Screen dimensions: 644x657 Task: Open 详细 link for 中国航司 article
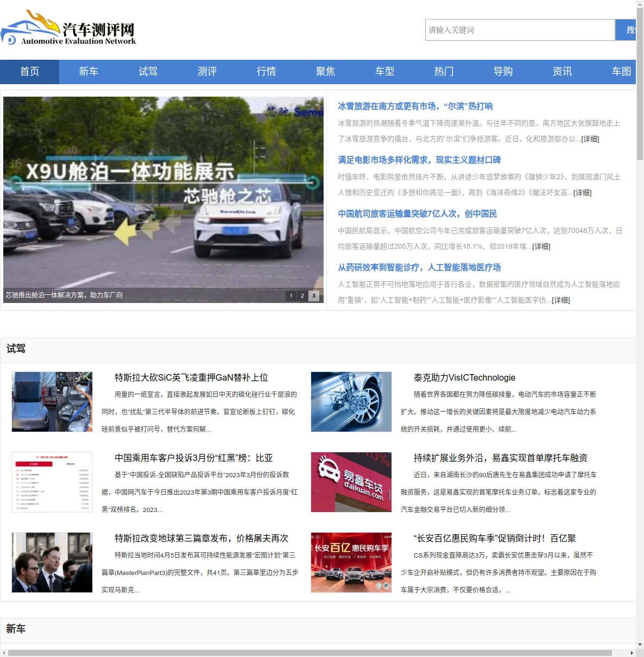click(x=541, y=247)
